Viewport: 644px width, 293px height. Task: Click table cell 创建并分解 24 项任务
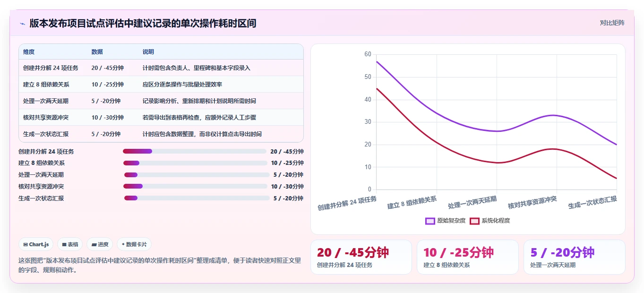(x=51, y=68)
